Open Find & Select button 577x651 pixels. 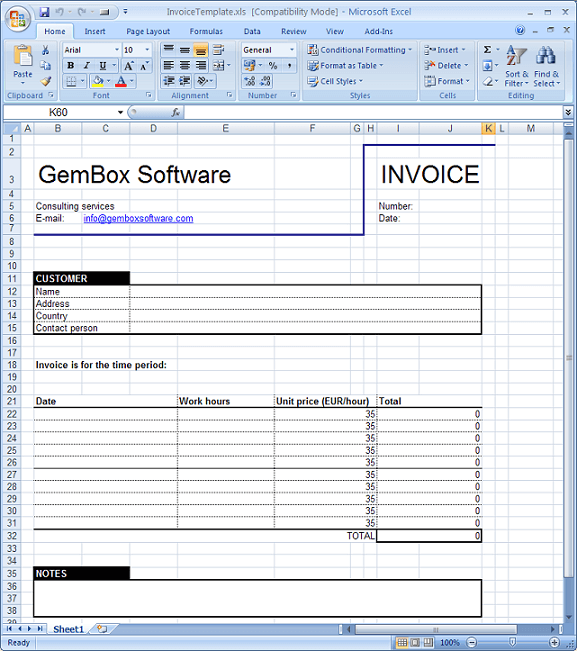546,66
